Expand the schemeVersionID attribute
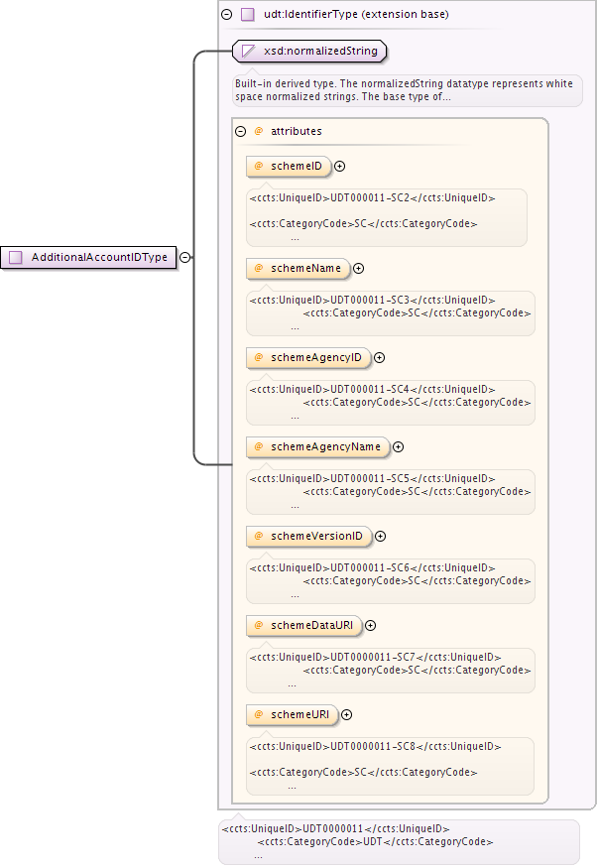This screenshot has width=598, height=868. pos(380,536)
